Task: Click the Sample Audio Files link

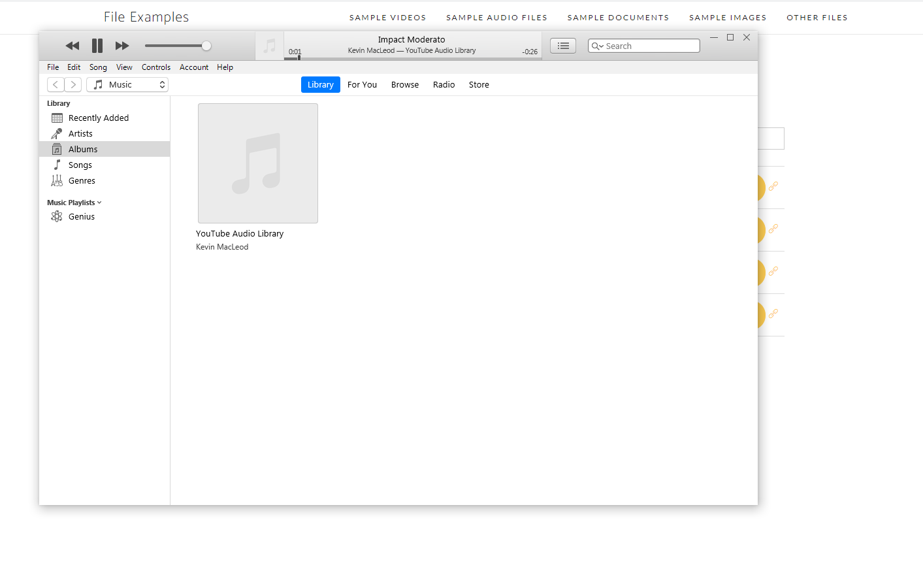Action: [x=496, y=18]
